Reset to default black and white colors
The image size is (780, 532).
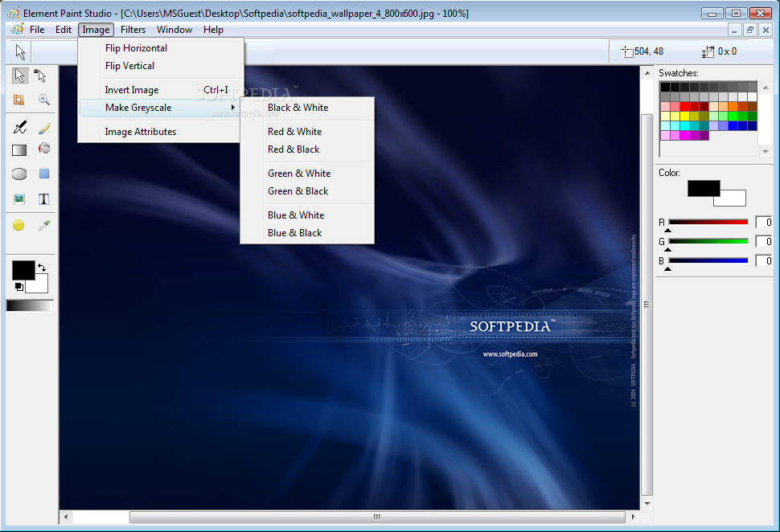(19, 287)
